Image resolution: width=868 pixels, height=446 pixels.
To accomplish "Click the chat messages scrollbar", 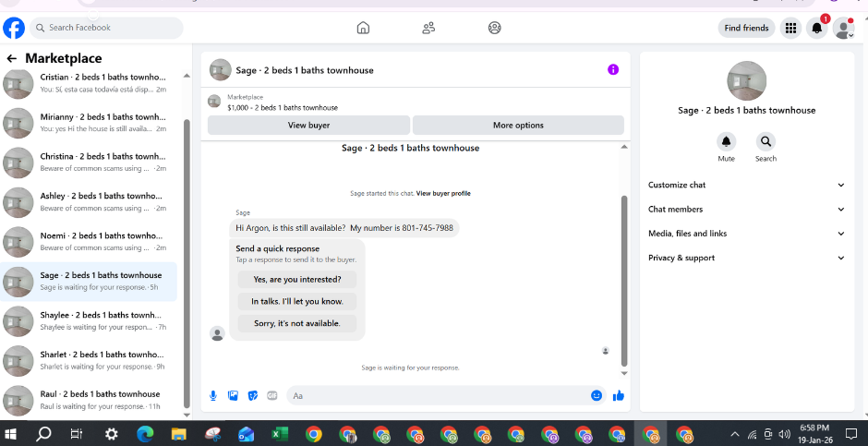I will point(624,281).
